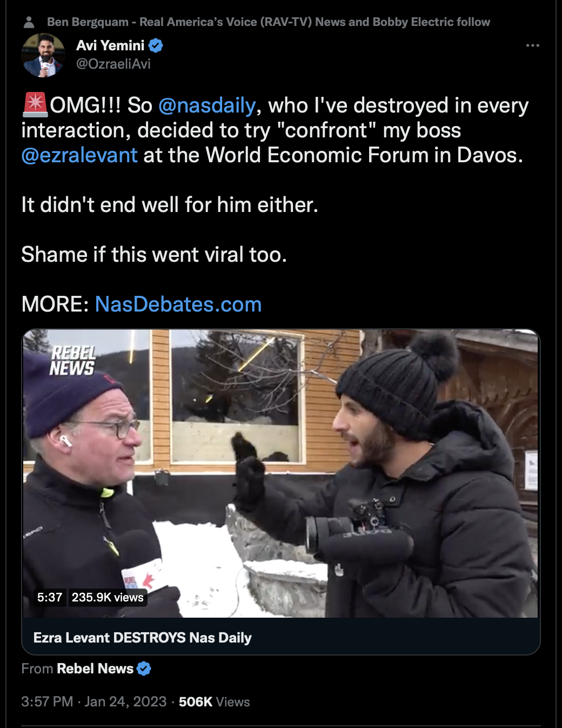Image resolution: width=562 pixels, height=728 pixels.
Task: Open the @ezralevant mention
Action: pyautogui.click(x=79, y=155)
